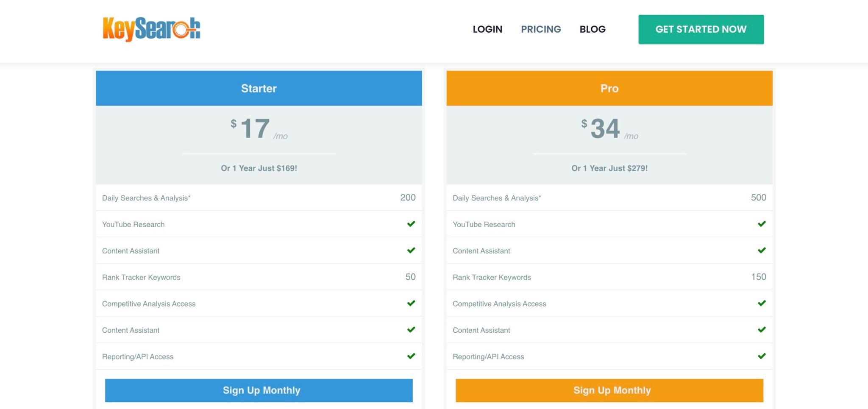Click Pro 'YouTube Research' label
The height and width of the screenshot is (409, 868).
coord(484,225)
